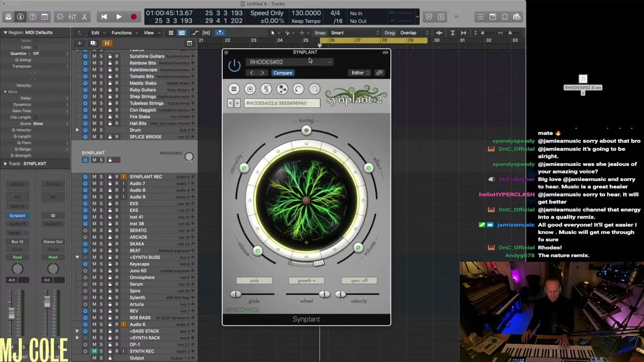Click the Synplant random seeds icon

282,89
